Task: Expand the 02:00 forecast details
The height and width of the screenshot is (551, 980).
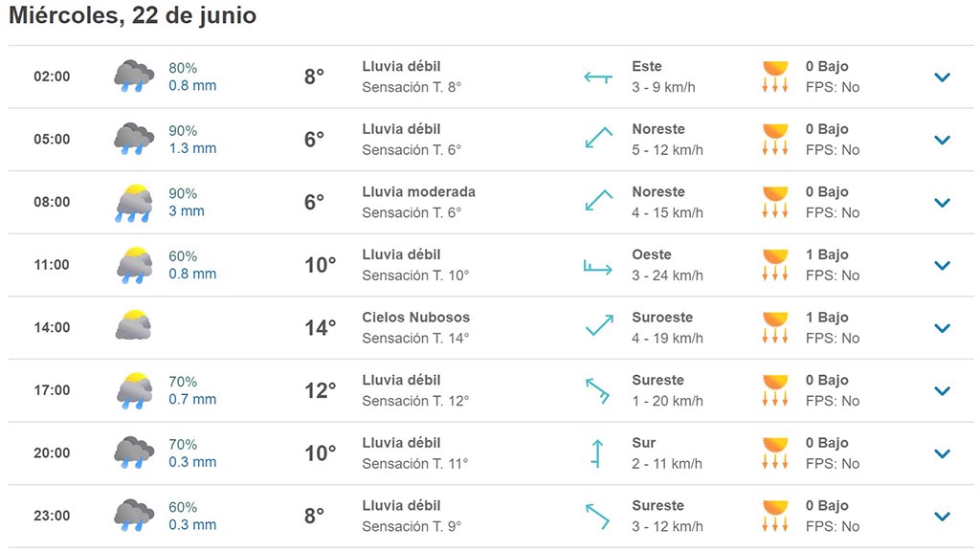Action: pyautogui.click(x=942, y=77)
